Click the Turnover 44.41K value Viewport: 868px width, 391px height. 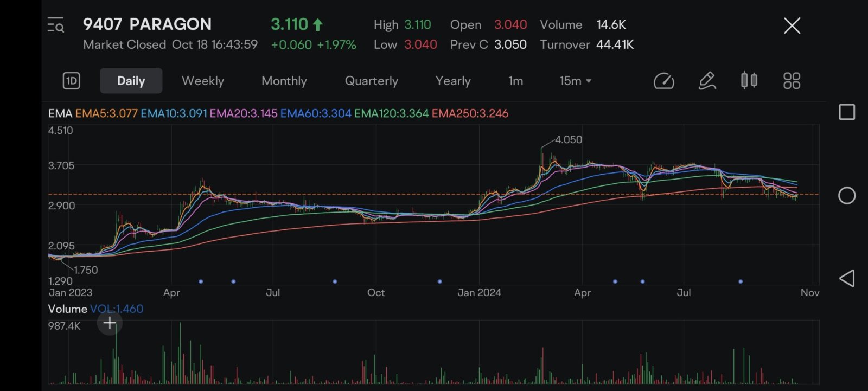[x=587, y=45]
